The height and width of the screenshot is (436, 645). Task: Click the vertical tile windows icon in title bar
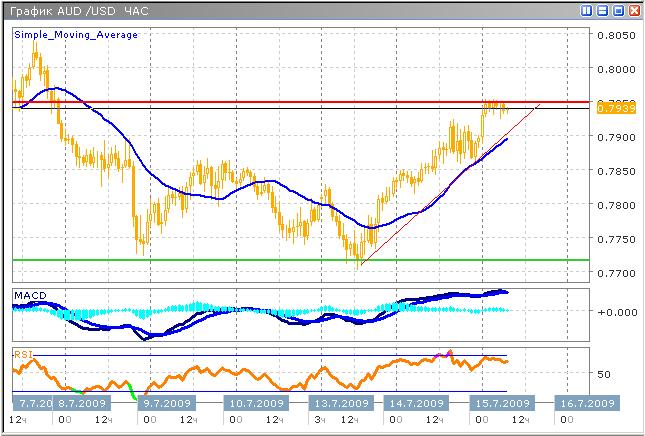pos(586,11)
